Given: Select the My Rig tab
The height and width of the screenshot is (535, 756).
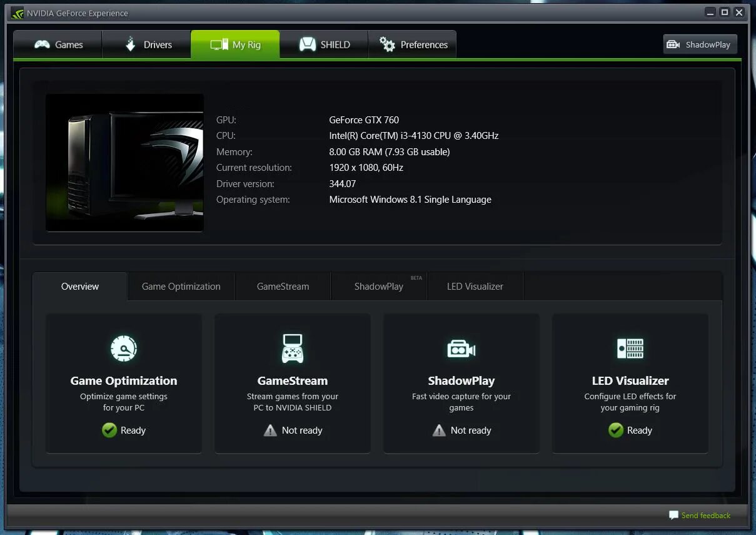Looking at the screenshot, I should [235, 44].
